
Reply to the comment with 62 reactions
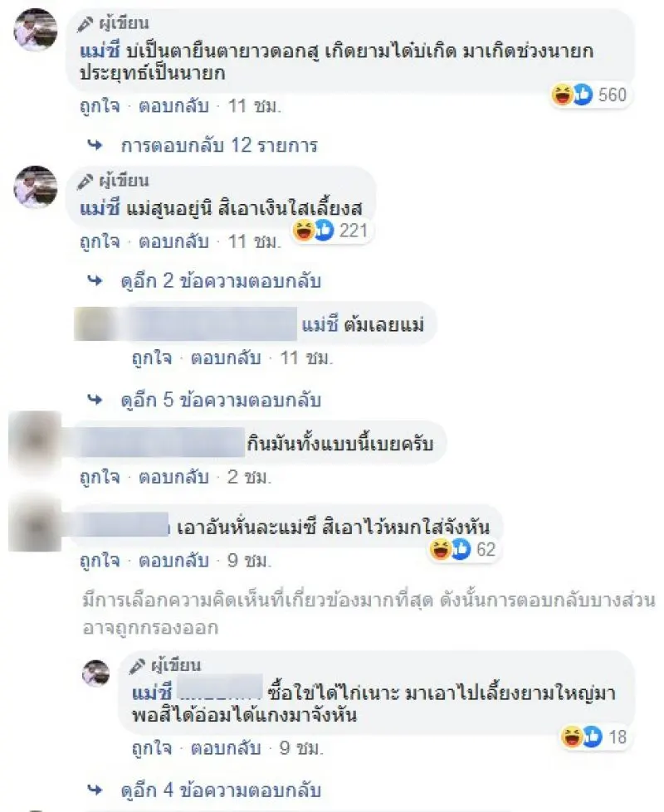click(173, 561)
